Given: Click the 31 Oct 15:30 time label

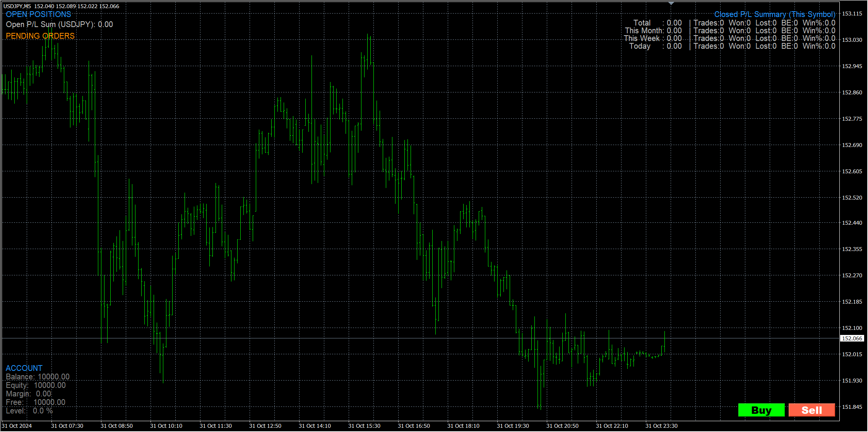Looking at the screenshot, I should [x=364, y=426].
